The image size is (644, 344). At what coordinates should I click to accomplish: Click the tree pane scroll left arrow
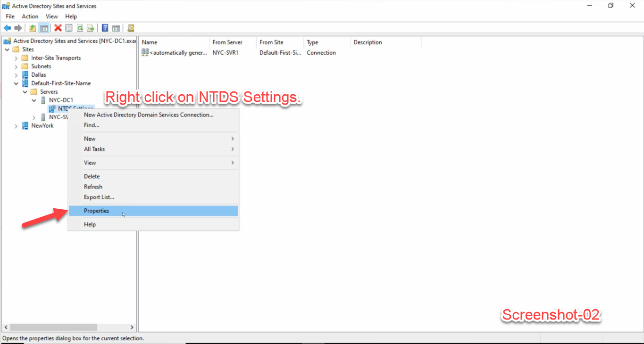tap(6, 327)
